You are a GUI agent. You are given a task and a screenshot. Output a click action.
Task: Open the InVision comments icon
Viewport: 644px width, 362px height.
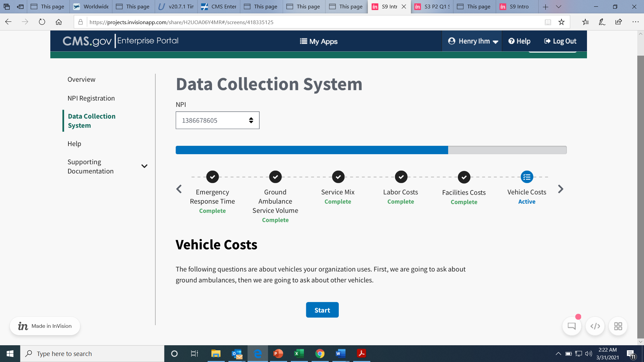pyautogui.click(x=572, y=326)
